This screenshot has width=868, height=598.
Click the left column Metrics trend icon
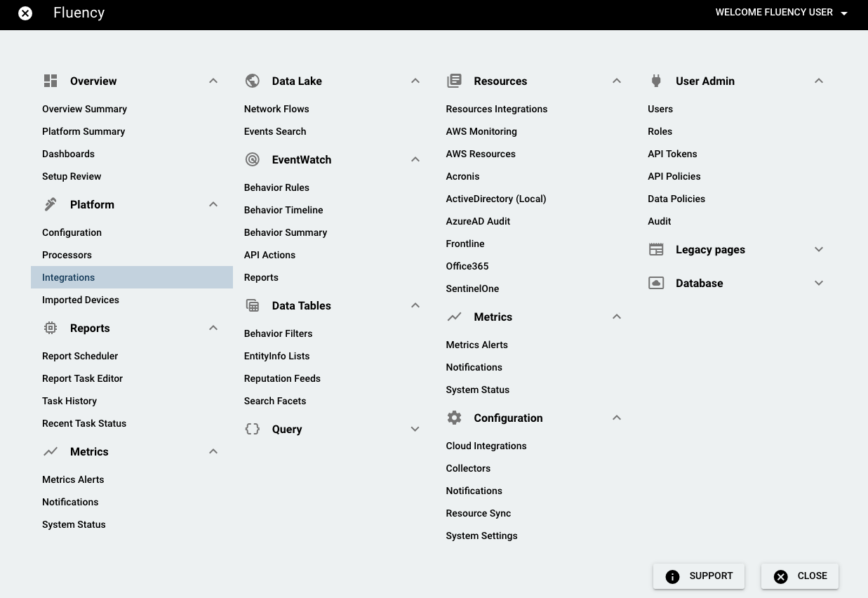point(51,451)
